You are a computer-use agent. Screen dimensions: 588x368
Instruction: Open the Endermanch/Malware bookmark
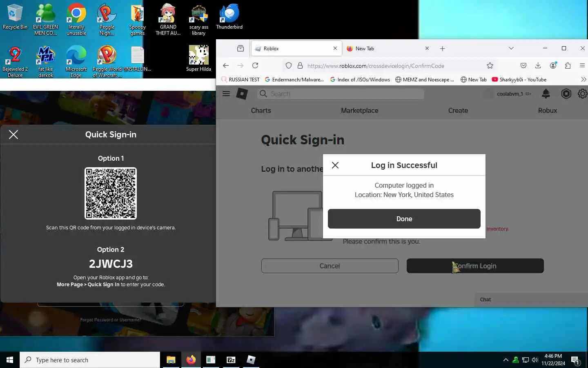pos(294,79)
